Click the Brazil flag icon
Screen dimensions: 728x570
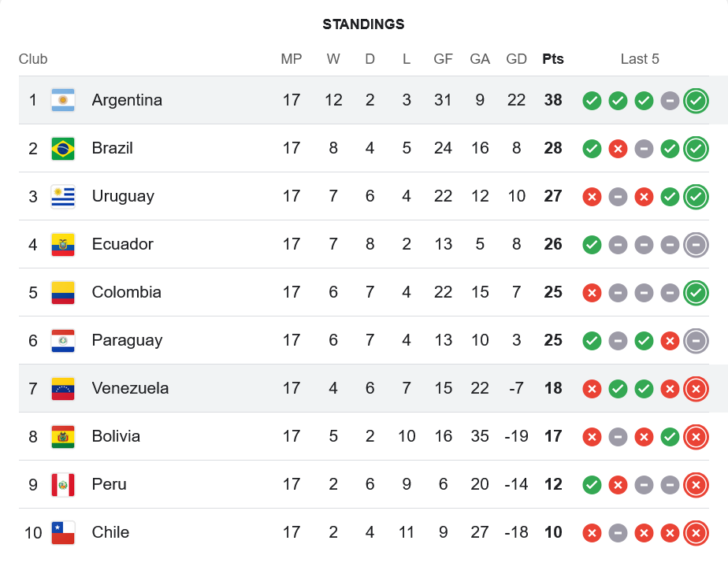point(63,148)
